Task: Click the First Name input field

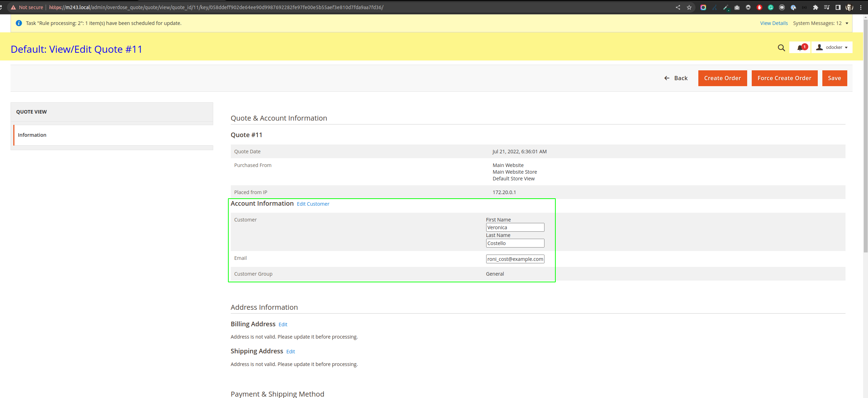Action: pyautogui.click(x=515, y=227)
